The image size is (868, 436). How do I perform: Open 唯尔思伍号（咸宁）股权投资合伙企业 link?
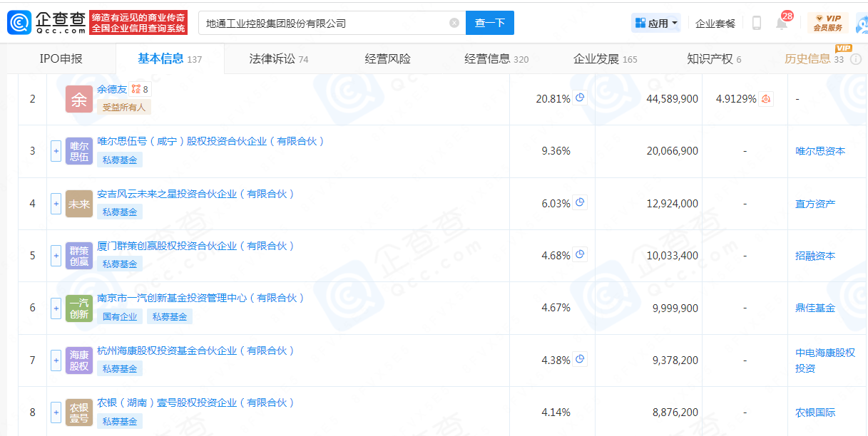211,141
